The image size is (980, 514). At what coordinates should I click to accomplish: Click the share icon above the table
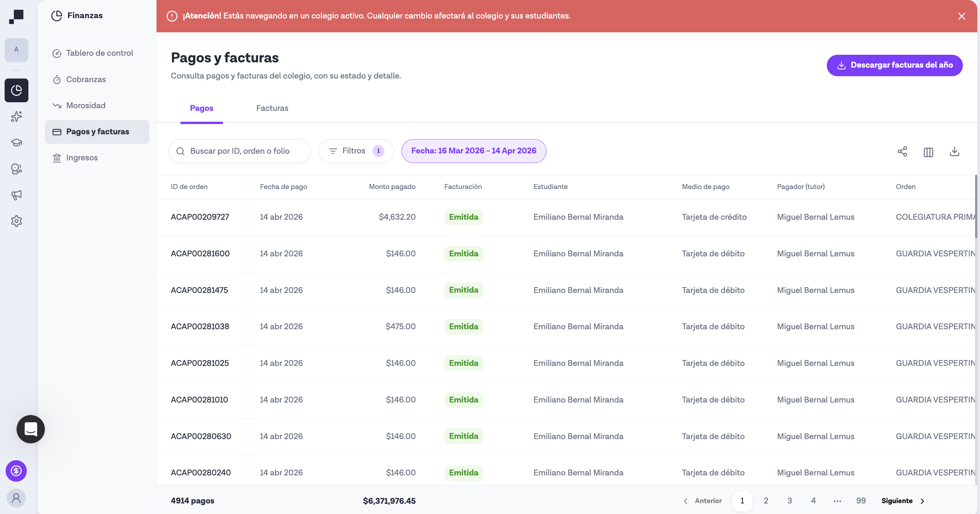(902, 151)
